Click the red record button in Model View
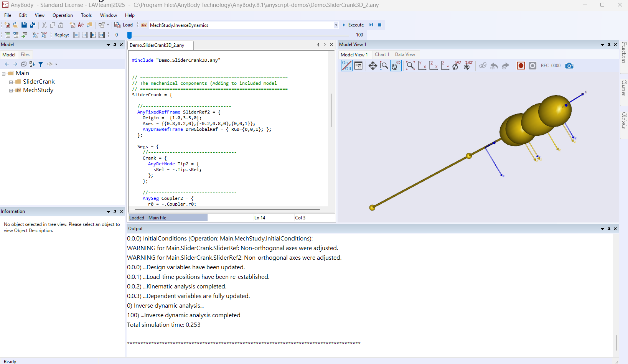Image resolution: width=628 pixels, height=364 pixels. (521, 66)
